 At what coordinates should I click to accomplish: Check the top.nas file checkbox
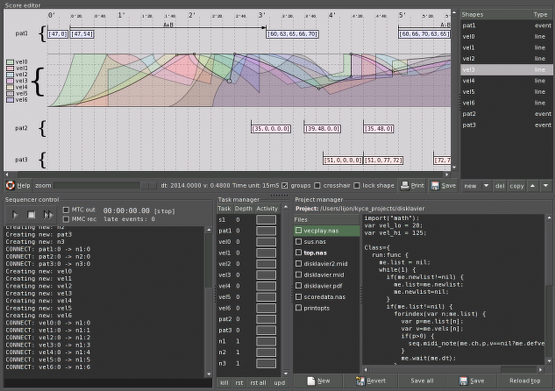pos(298,252)
